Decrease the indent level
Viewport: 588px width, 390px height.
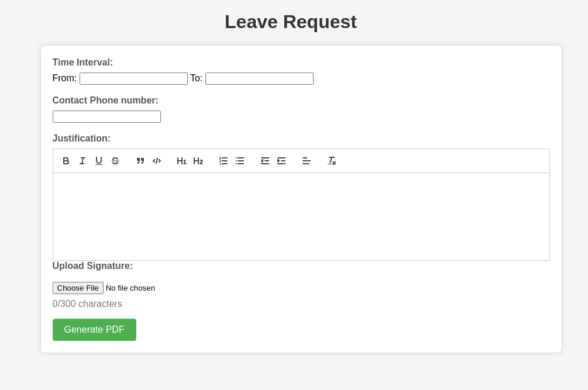(x=265, y=161)
